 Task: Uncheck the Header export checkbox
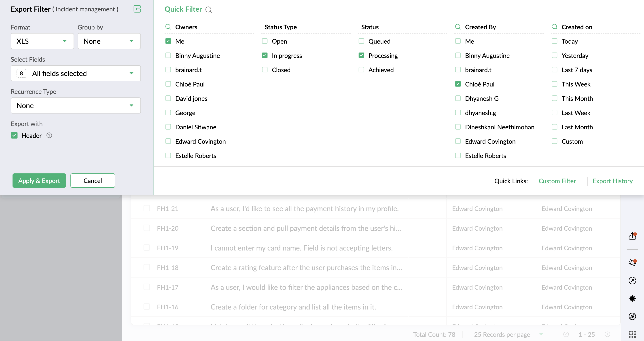(14, 135)
